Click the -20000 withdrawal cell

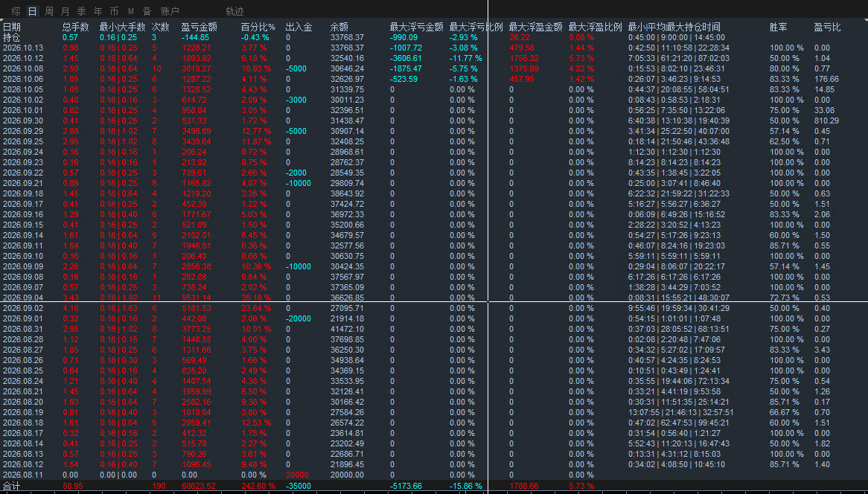tap(299, 318)
